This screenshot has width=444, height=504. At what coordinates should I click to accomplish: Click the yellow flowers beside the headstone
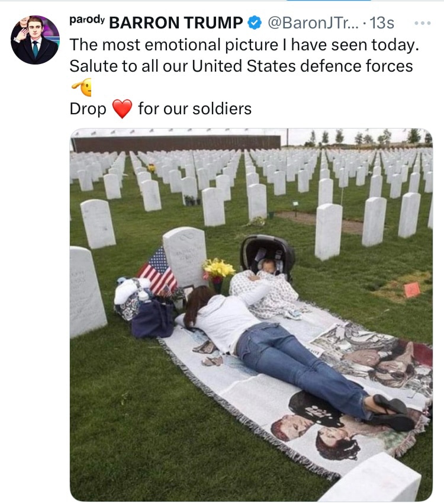tap(218, 269)
